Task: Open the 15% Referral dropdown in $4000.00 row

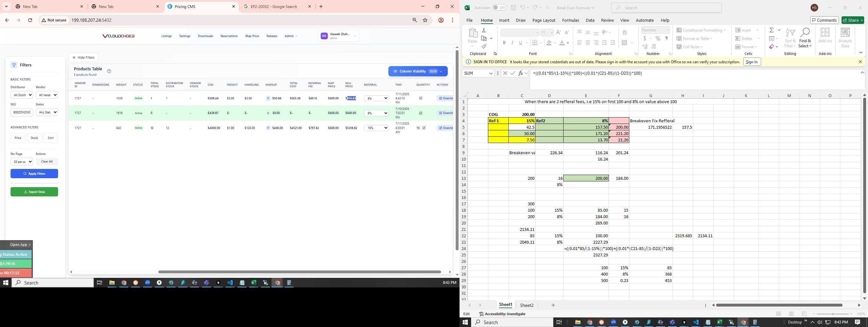Action: 376,128
